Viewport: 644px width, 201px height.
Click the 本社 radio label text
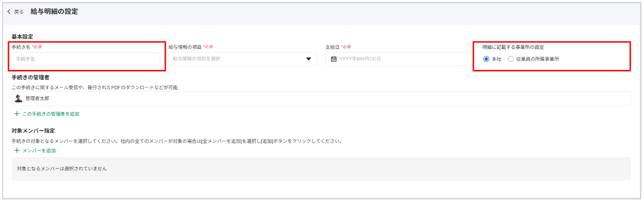pos(496,59)
